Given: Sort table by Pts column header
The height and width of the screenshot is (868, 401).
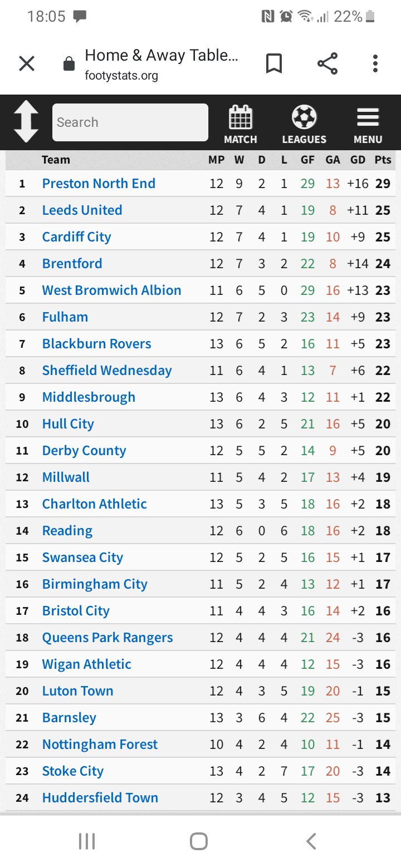Looking at the screenshot, I should [383, 160].
